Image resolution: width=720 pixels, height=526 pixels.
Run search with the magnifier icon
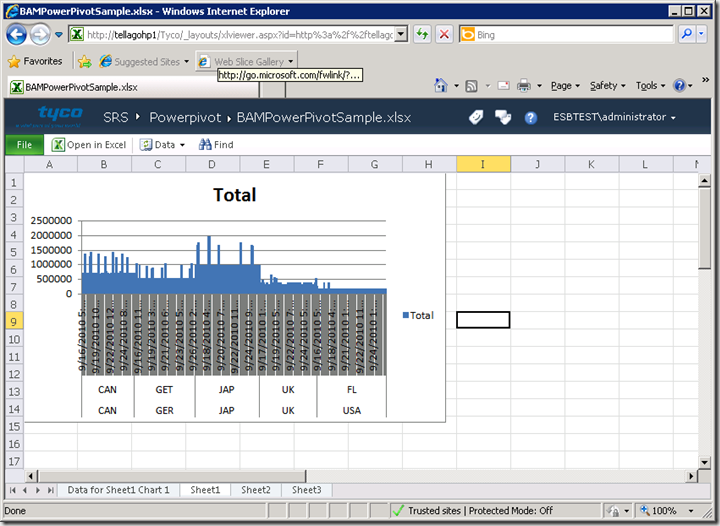[686, 34]
